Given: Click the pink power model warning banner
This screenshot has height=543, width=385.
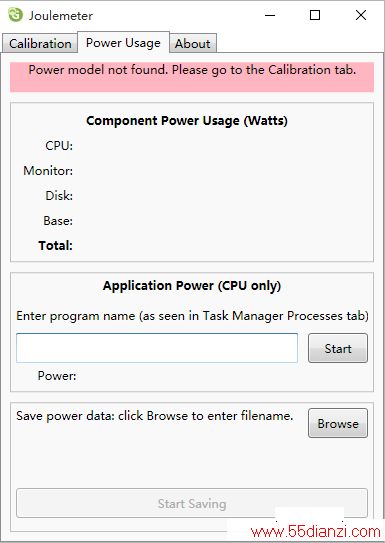Looking at the screenshot, I should point(192,77).
